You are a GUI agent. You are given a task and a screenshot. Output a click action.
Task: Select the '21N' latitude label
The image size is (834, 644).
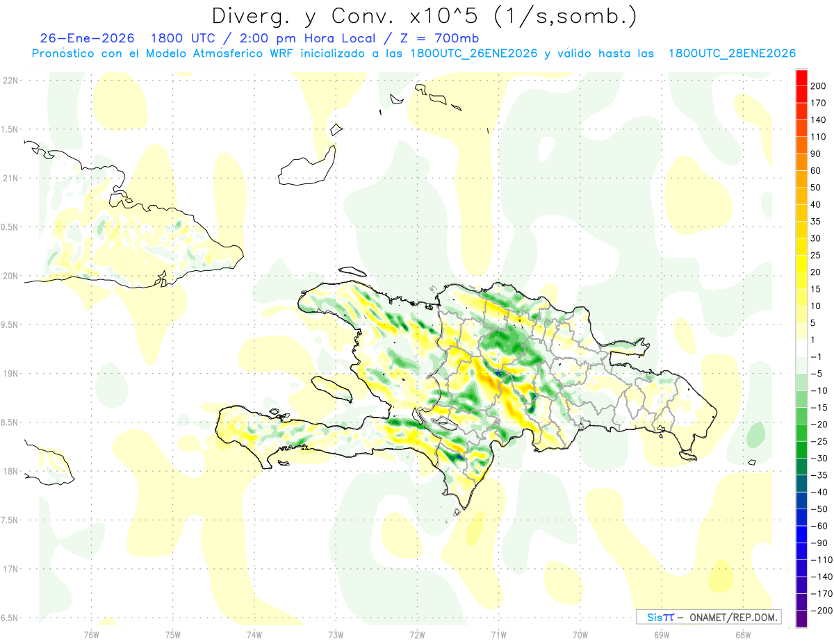pyautogui.click(x=10, y=179)
